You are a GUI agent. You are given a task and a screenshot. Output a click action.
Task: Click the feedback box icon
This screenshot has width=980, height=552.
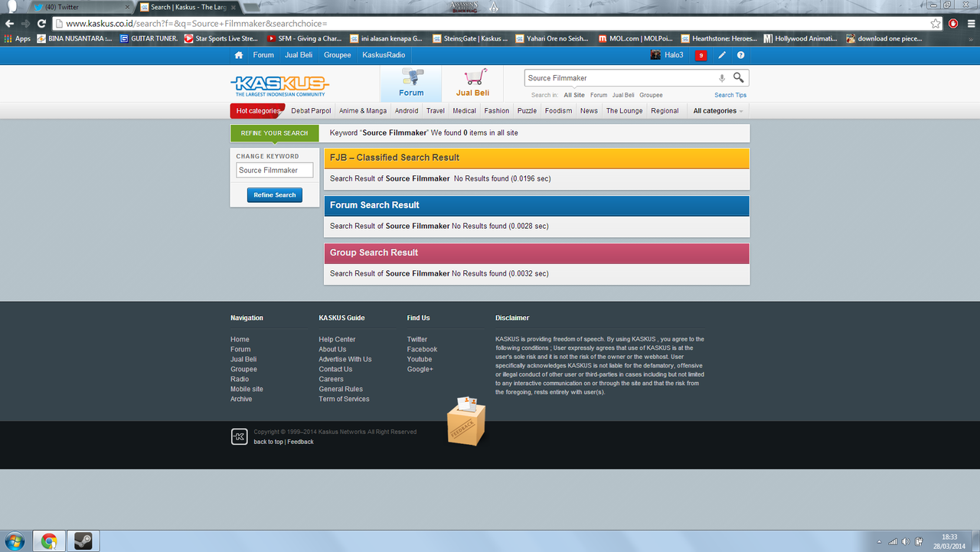point(466,422)
